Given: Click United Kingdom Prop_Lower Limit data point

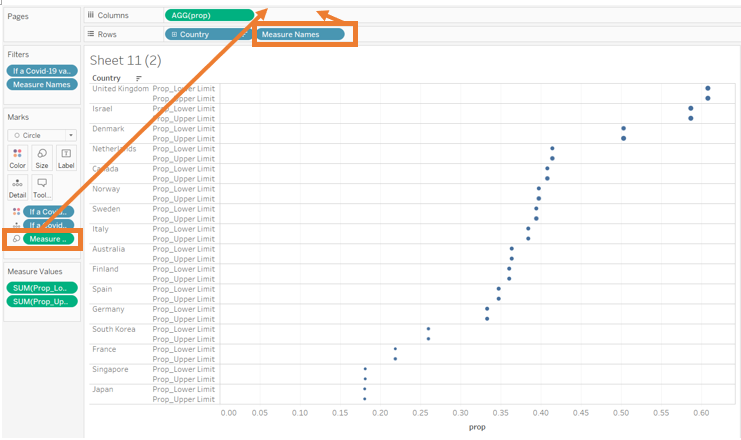Looking at the screenshot, I should (x=707, y=88).
